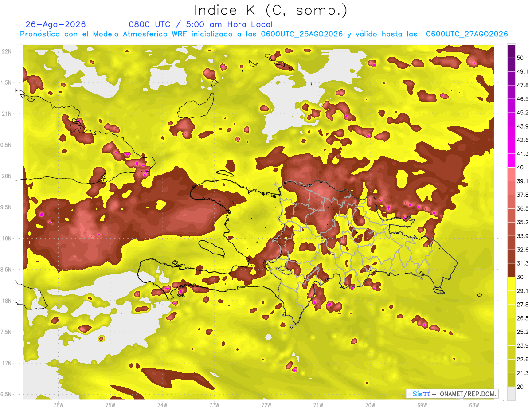Click the colorbar value "41.3"

click(523, 154)
